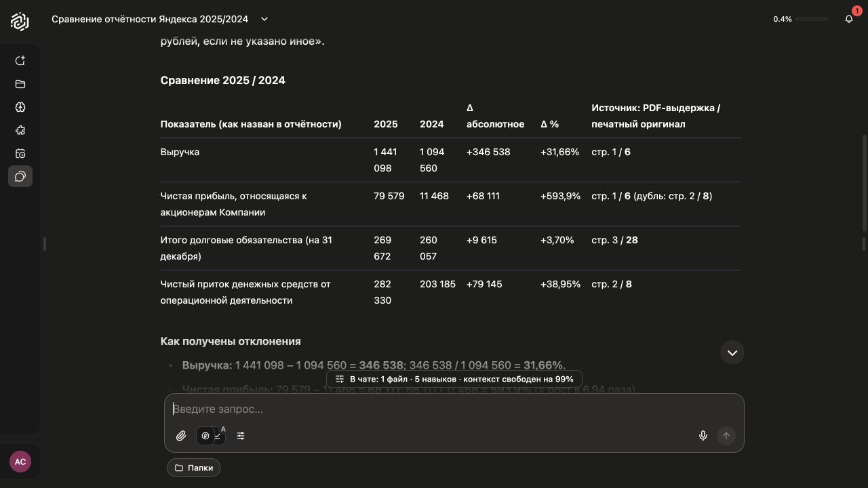
Task: Click the vertical scrollbar of the chat
Action: pos(864,183)
